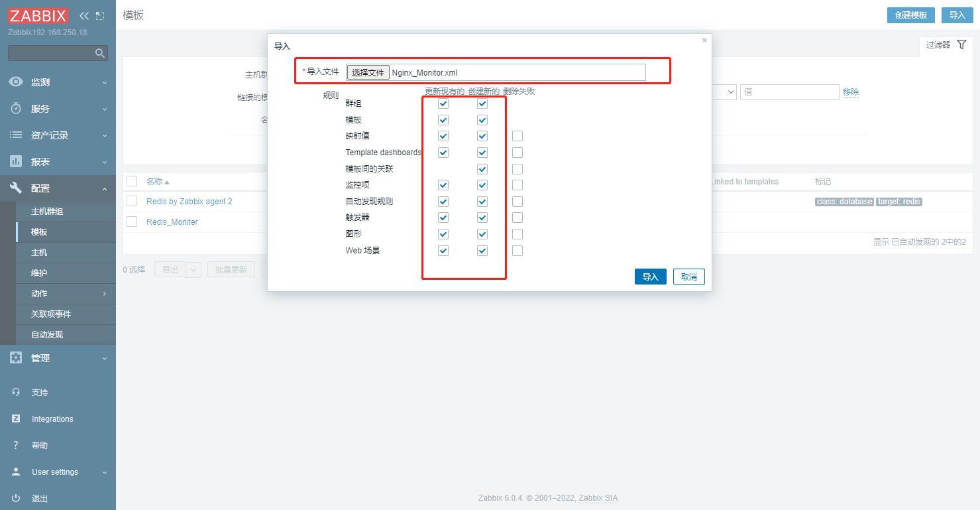The height and width of the screenshot is (510, 980).
Task: Expand the 服务 menu section
Action: click(x=105, y=109)
